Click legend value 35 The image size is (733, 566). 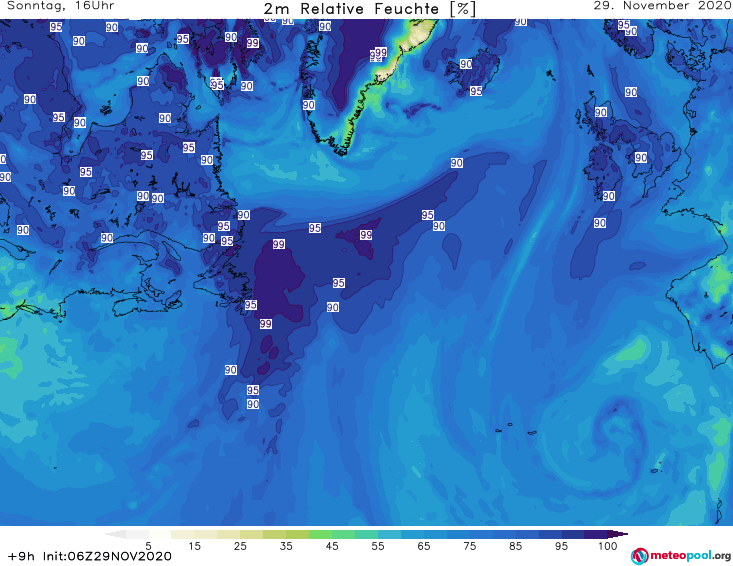point(286,546)
